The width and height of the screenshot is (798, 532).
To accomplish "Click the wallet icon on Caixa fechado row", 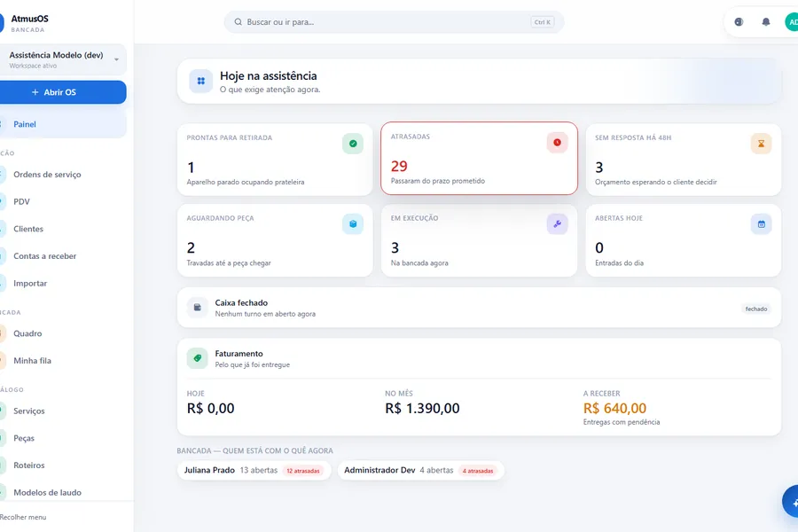I will point(198,308).
